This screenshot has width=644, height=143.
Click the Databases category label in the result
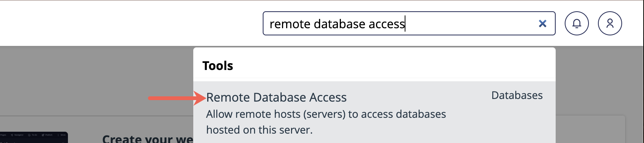point(517,95)
